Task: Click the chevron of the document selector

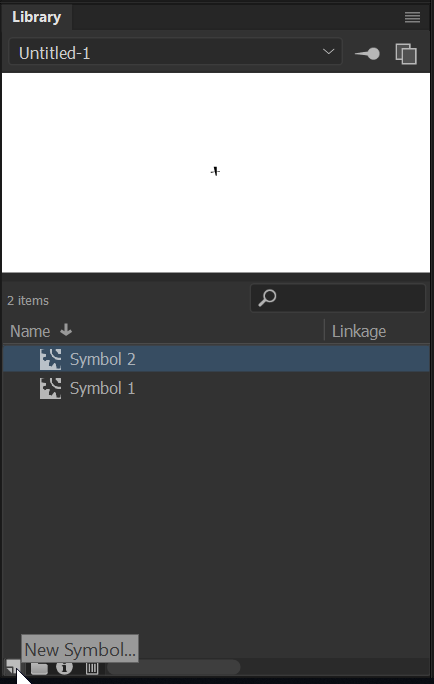Action: click(x=328, y=52)
